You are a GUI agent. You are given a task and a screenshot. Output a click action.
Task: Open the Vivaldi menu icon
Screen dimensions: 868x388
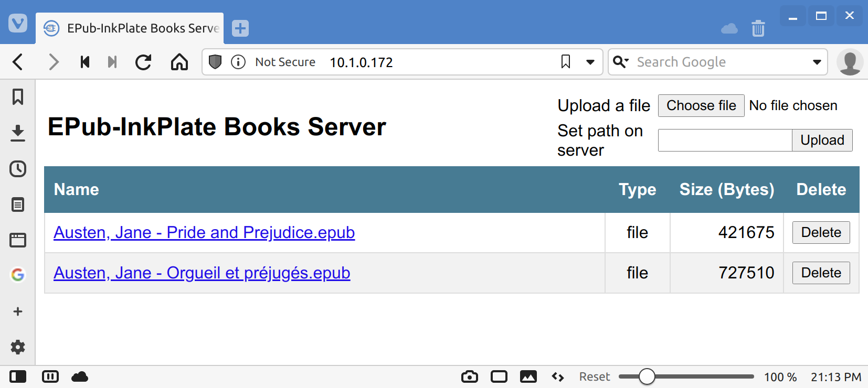coord(18,23)
